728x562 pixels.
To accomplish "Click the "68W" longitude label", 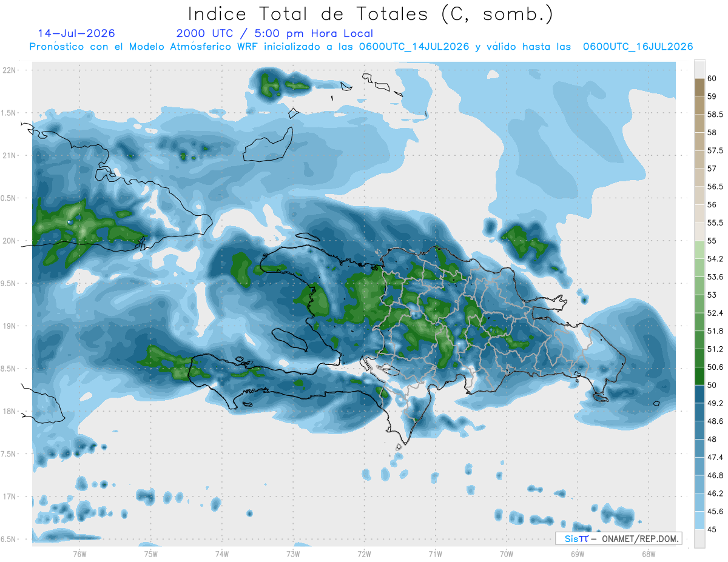I will pos(649,554).
